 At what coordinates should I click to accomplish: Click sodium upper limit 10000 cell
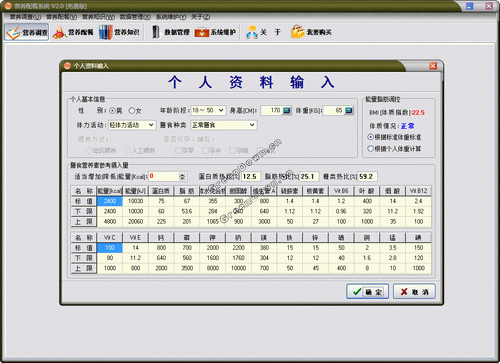point(238,268)
